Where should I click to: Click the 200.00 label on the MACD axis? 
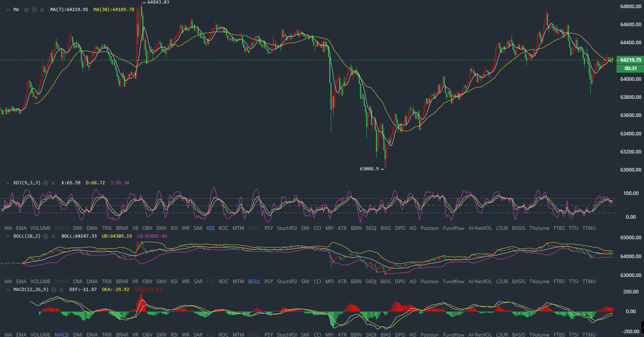click(x=631, y=292)
